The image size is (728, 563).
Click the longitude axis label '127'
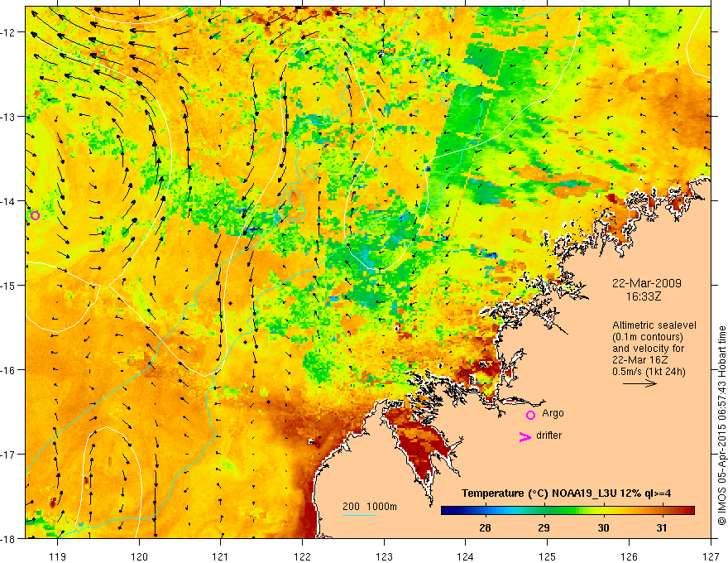(x=711, y=556)
